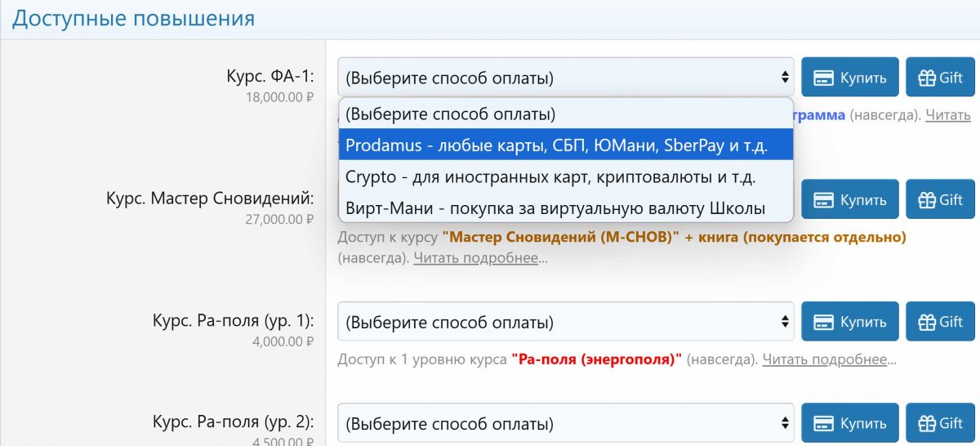Expand payment method dropdown for Ра-поля ур. 2
This screenshot has height=446, width=980.
pos(565,423)
